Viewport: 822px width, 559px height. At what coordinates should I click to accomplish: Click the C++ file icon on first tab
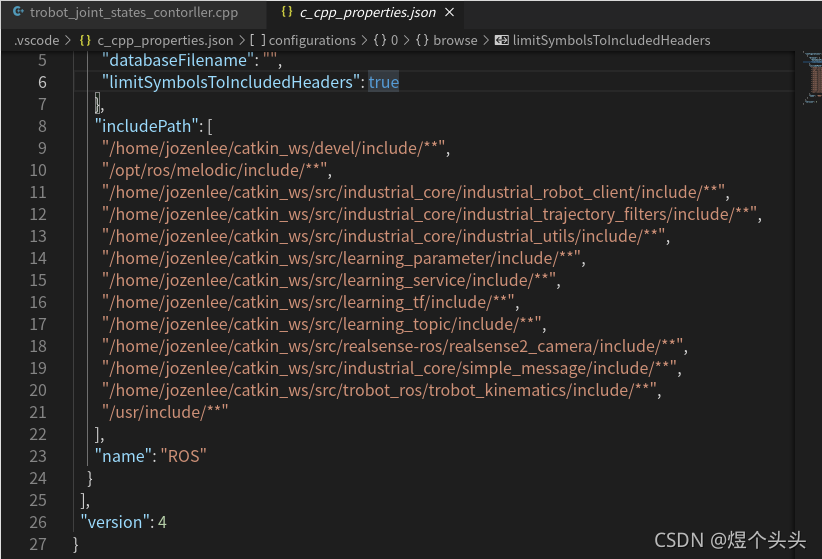[18, 12]
